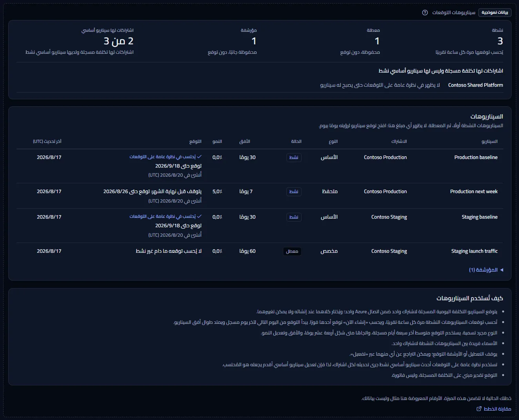
Task: Click "Contoso Staging" in the Staging launch traffic row
Action: coord(389,251)
